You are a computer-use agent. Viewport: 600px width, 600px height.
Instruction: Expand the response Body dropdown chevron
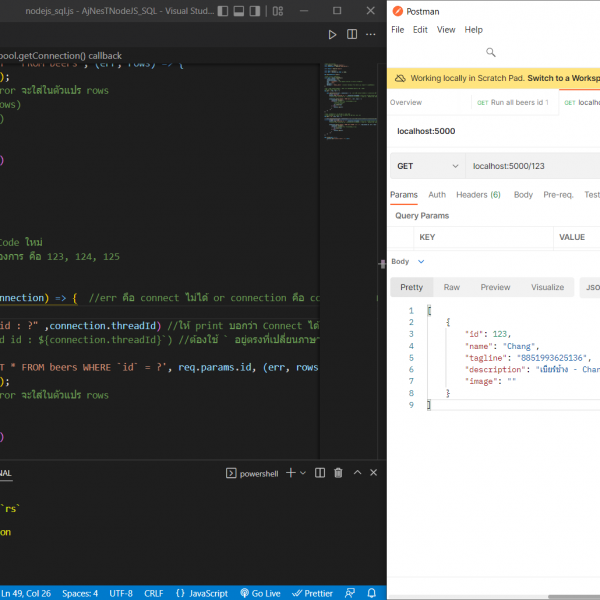(x=421, y=262)
